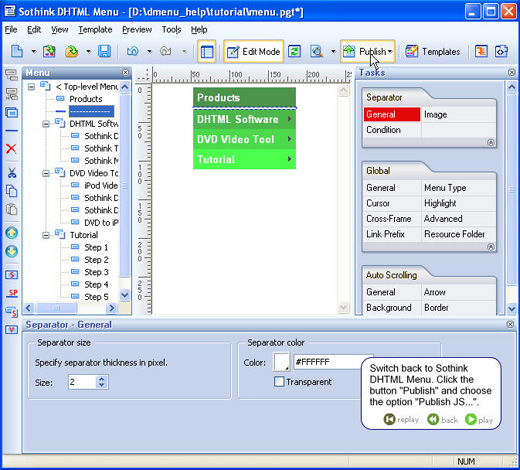Click DVD Video Tool in menu preview
The height and width of the screenshot is (470, 520).
[x=244, y=139]
